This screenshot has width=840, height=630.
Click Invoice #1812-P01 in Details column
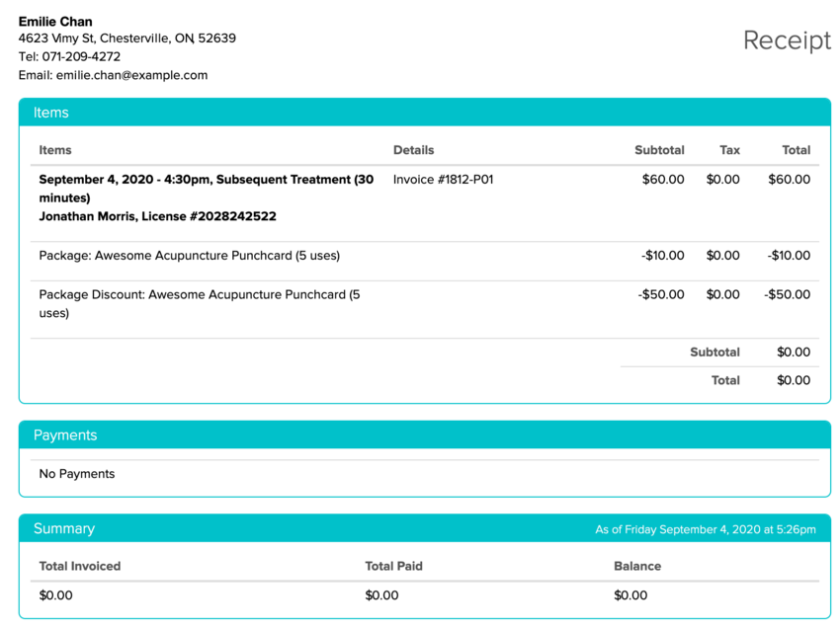point(443,180)
